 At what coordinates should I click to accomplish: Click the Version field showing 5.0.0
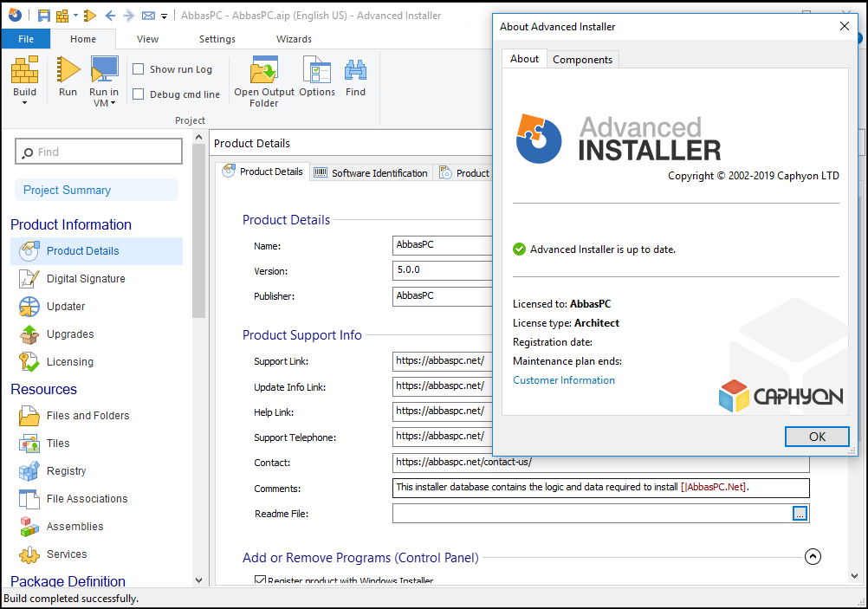[443, 270]
